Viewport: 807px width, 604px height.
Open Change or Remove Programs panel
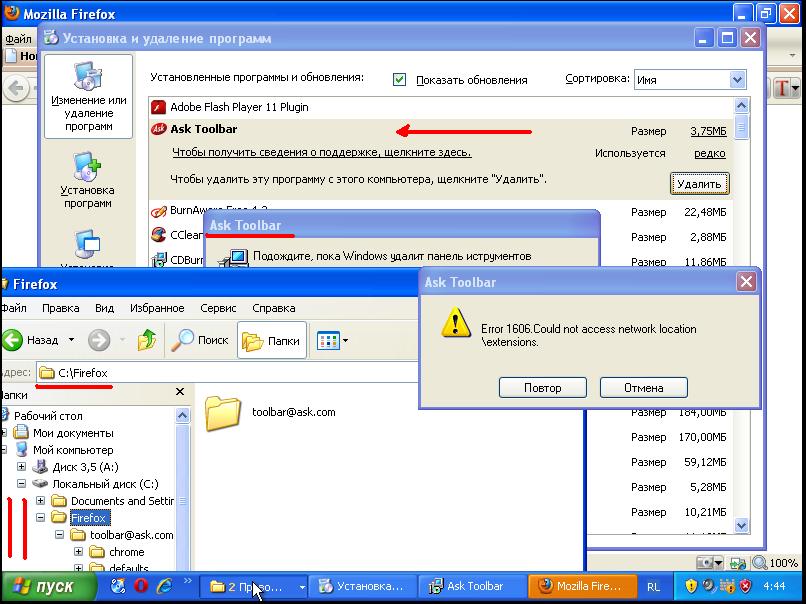[x=89, y=96]
